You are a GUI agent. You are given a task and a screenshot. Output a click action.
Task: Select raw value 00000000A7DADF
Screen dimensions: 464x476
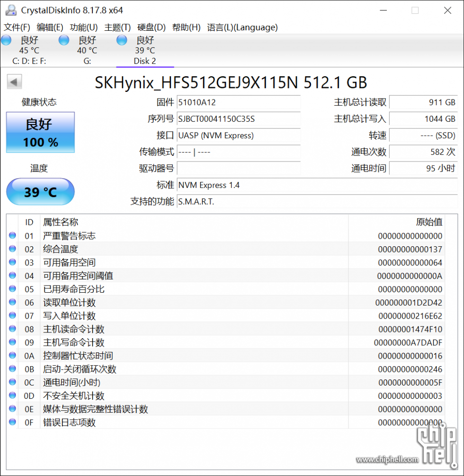coord(408,342)
